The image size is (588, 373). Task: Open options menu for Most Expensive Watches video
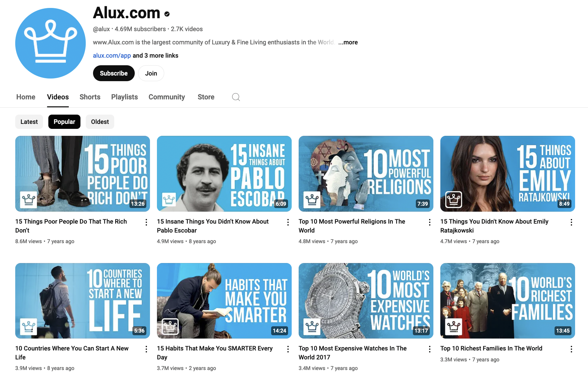[430, 349]
